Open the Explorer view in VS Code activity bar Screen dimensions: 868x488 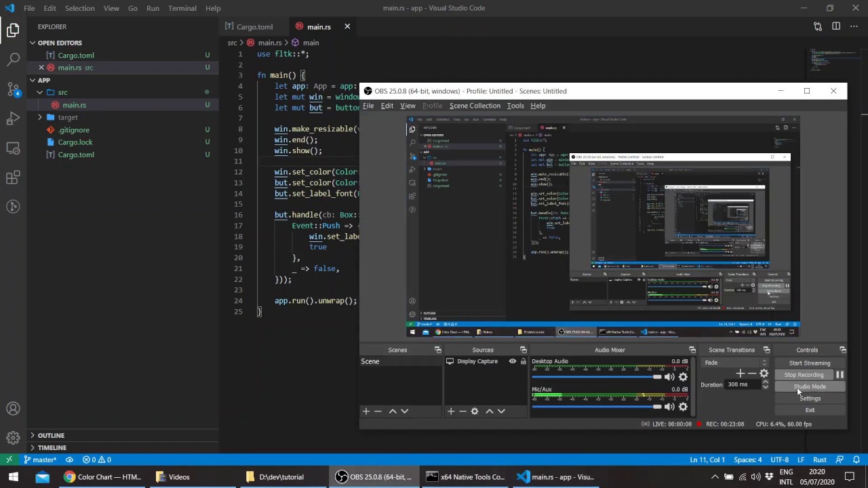13,30
